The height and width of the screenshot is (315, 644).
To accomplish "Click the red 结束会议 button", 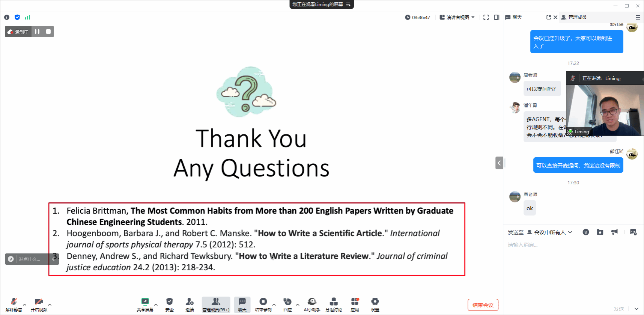I will point(483,305).
